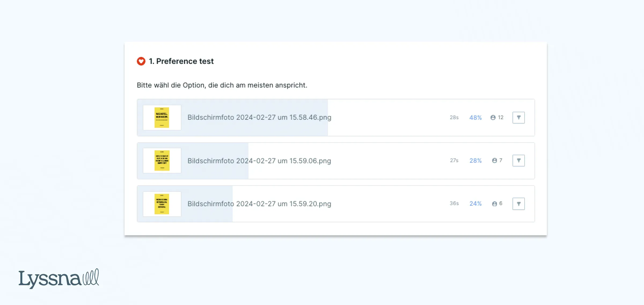Click participant icon next to count 7

tap(495, 161)
